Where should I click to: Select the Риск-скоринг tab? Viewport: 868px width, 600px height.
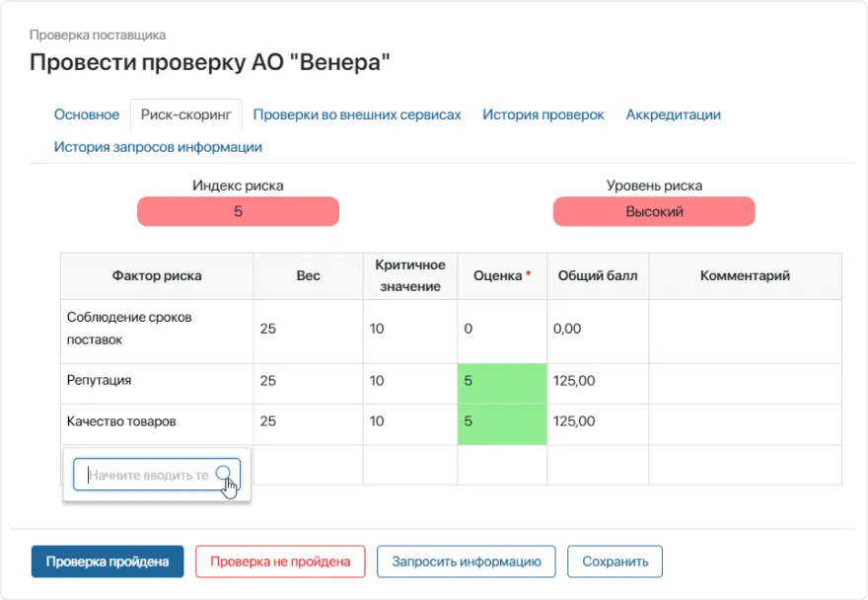pyautogui.click(x=186, y=114)
